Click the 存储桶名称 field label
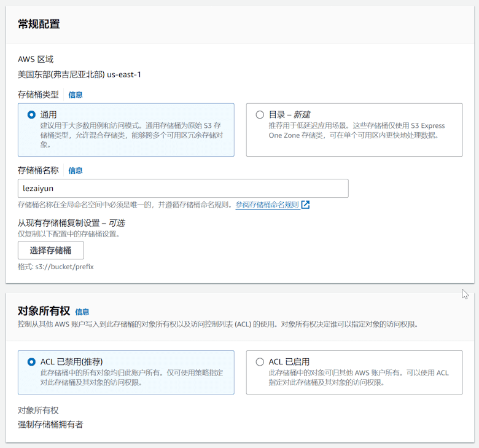The width and height of the screenshot is (479, 448). [x=38, y=170]
